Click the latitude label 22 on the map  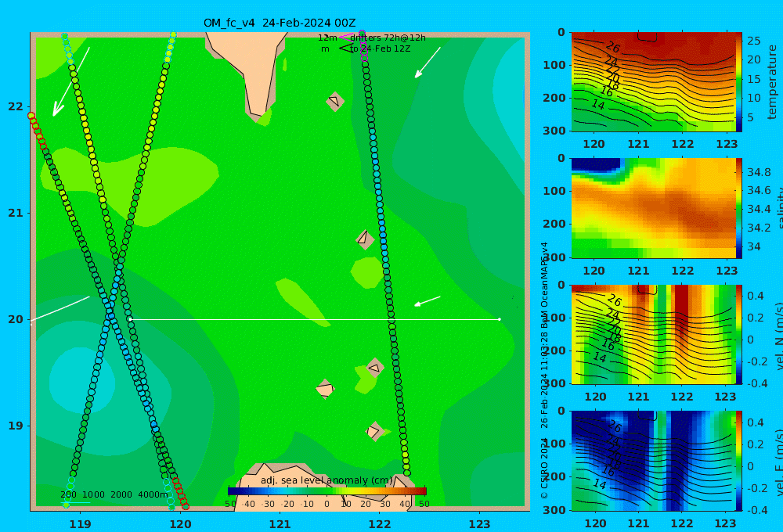pos(15,106)
